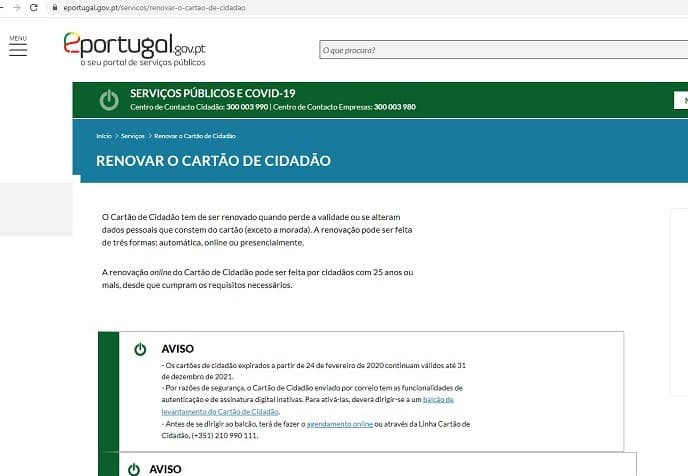The image size is (688, 476).
Task: Click the bottom AVISO heading
Action: (165, 469)
